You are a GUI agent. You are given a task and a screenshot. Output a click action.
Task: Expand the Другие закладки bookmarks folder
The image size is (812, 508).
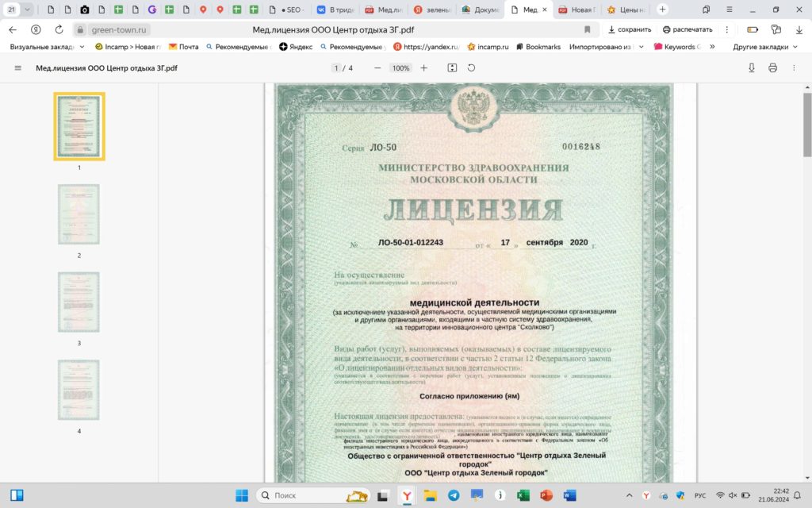(764, 47)
